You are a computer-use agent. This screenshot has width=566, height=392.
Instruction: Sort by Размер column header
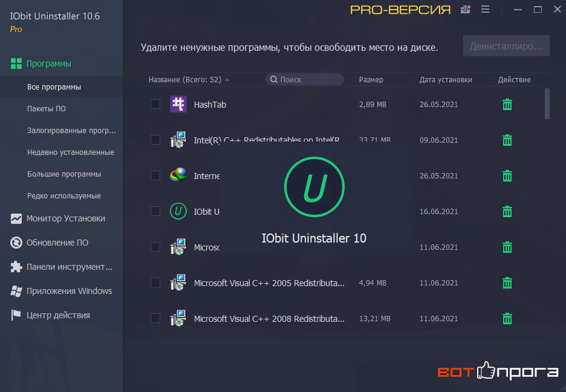pyautogui.click(x=371, y=79)
